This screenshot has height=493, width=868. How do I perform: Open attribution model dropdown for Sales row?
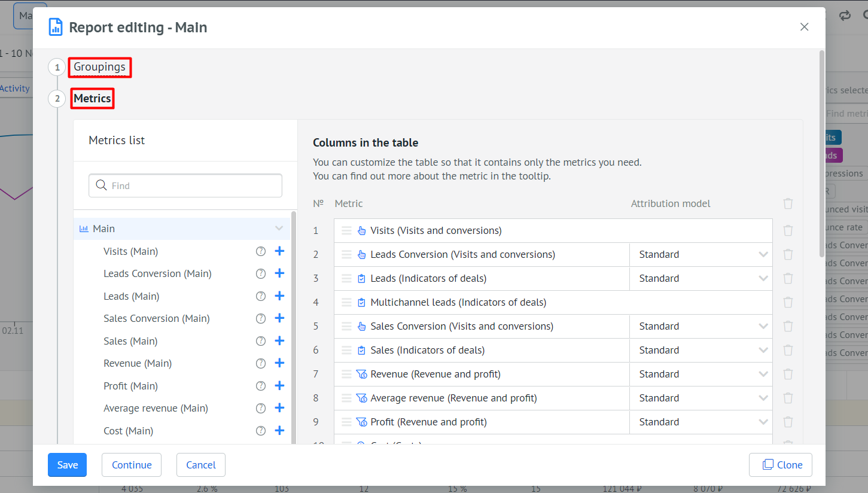[x=701, y=350]
